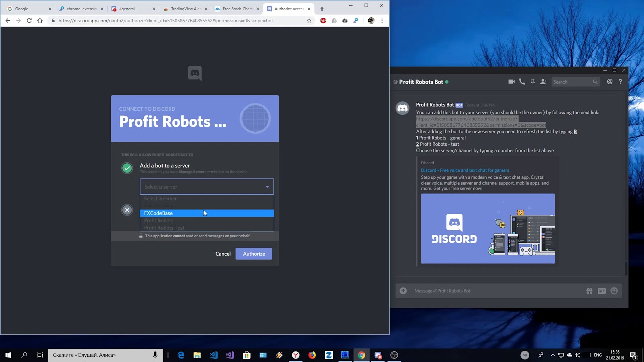The width and height of the screenshot is (644, 362).
Task: Click Profit Robots Bot avatar in chat
Action: pyautogui.click(x=403, y=108)
